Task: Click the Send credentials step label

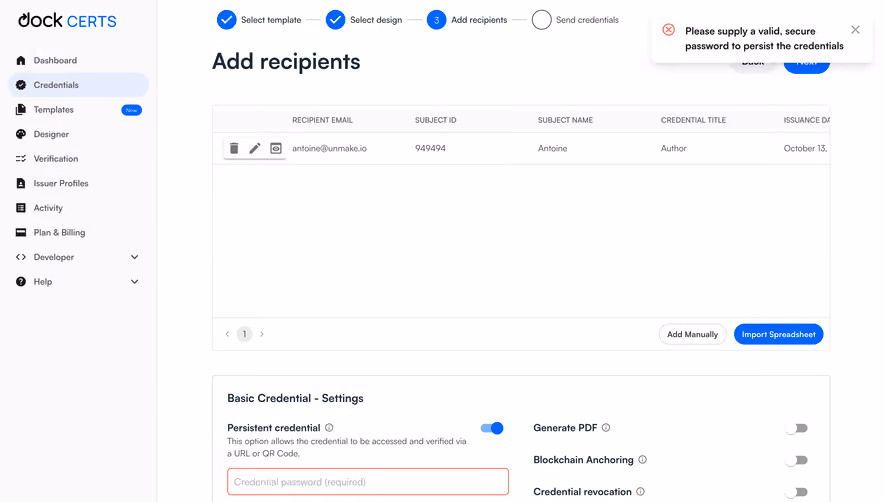Action: tap(587, 20)
